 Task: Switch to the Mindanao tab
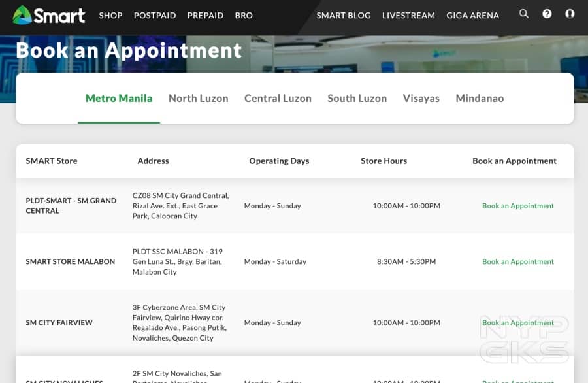pos(480,98)
